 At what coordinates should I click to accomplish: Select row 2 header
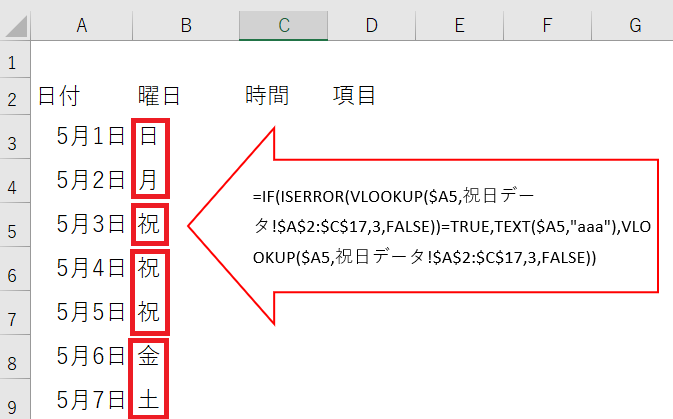click(15, 97)
